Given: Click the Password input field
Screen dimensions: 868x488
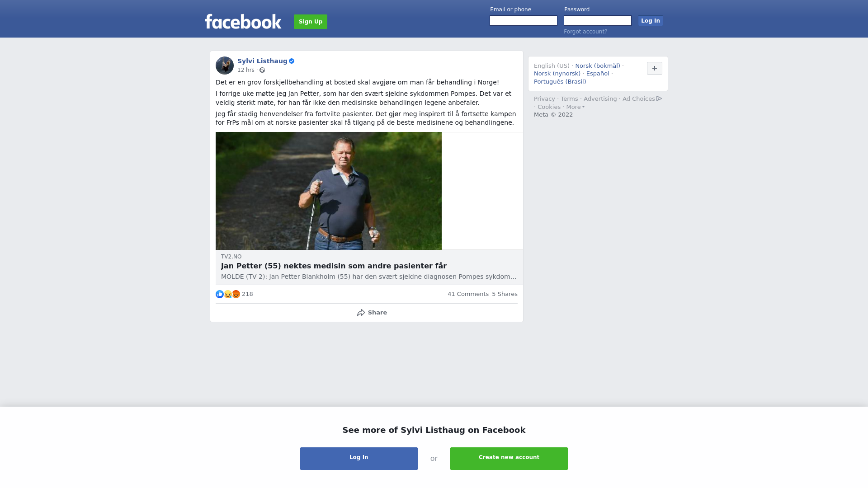Looking at the screenshot, I should pos(598,21).
